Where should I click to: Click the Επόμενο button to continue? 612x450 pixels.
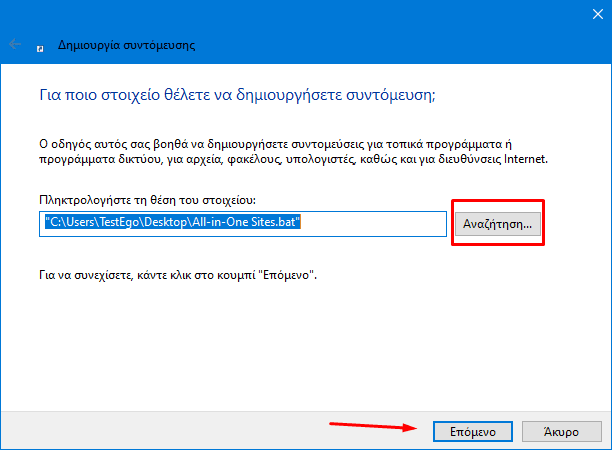click(x=473, y=432)
